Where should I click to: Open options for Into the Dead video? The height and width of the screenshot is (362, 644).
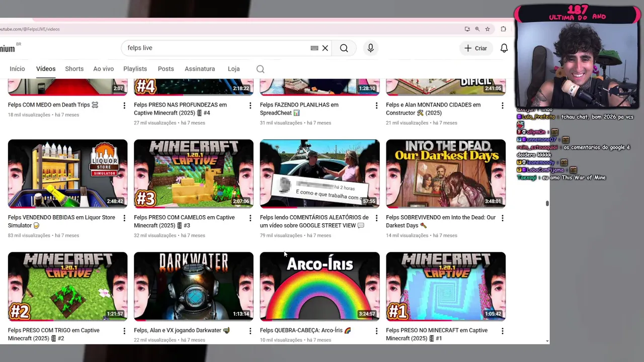coord(502,218)
